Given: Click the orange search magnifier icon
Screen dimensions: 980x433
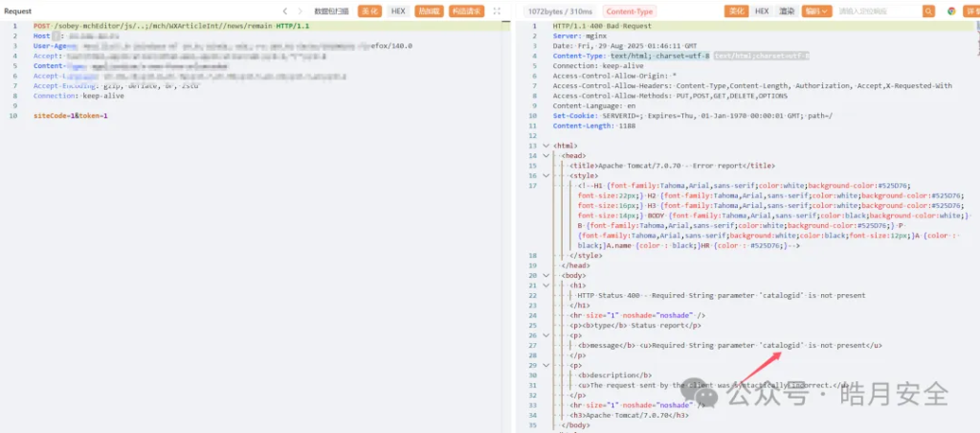Looking at the screenshot, I should pyautogui.click(x=928, y=11).
